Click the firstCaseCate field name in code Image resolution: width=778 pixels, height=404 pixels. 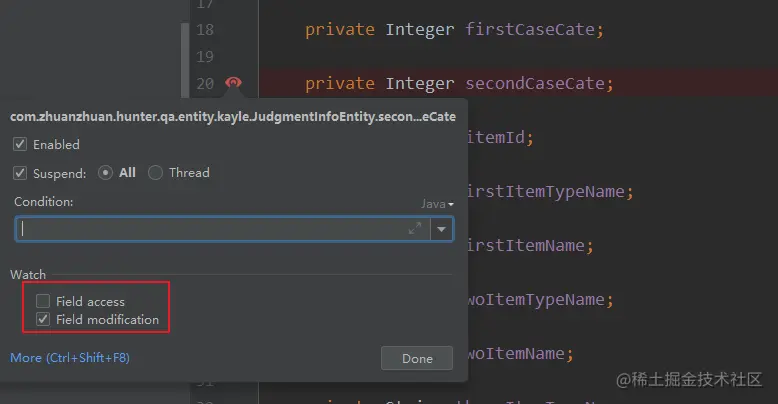pyautogui.click(x=530, y=29)
